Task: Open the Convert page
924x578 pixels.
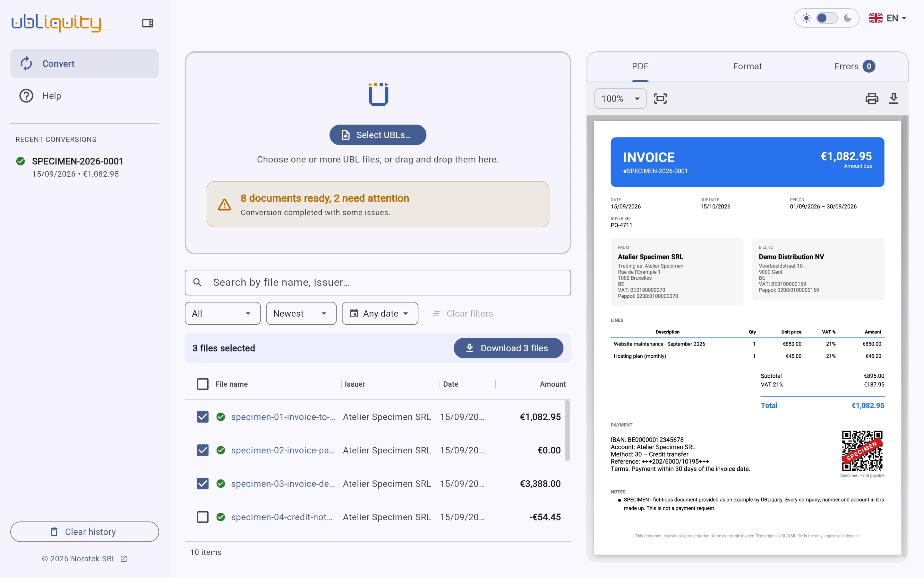Action: tap(84, 64)
